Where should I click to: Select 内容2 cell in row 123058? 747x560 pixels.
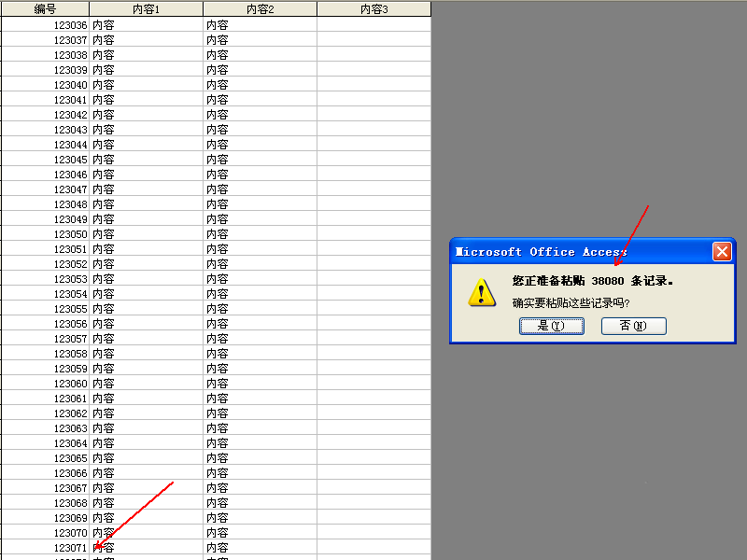[x=261, y=354]
